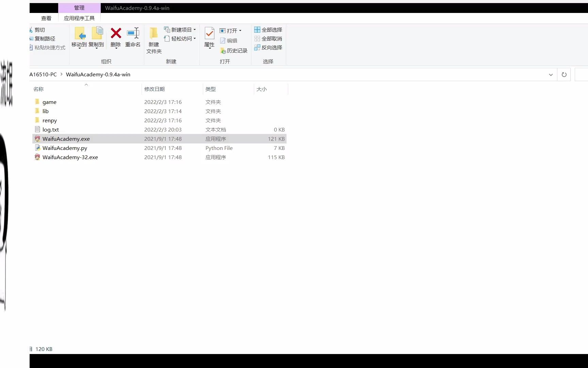Viewport: 588px width, 368px height.
Task: Click the Refresh button next to address bar
Action: pos(564,75)
